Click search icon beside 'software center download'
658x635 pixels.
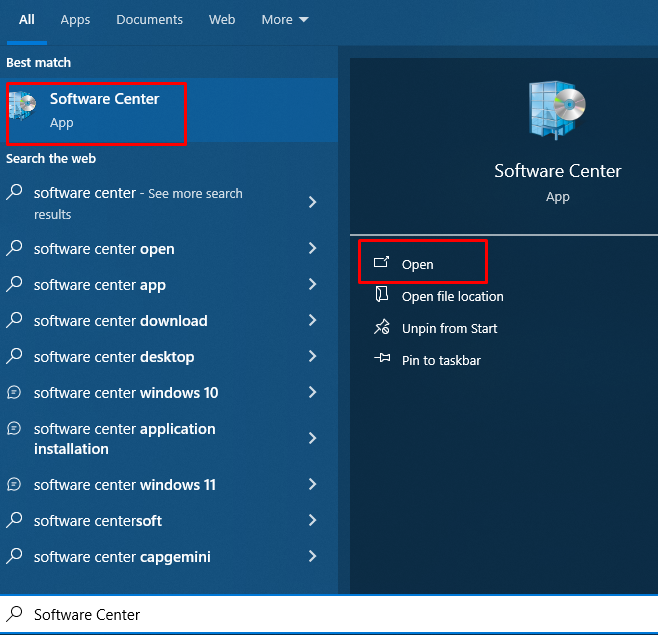pos(14,320)
